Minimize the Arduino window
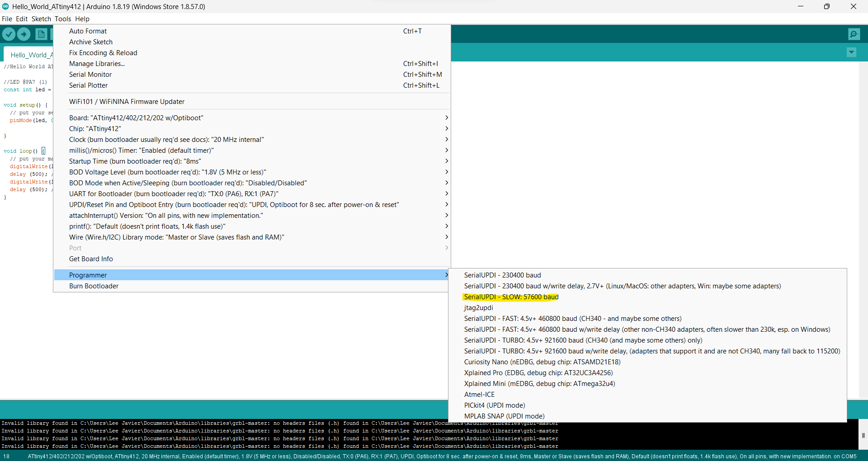This screenshot has width=868, height=461. [800, 6]
